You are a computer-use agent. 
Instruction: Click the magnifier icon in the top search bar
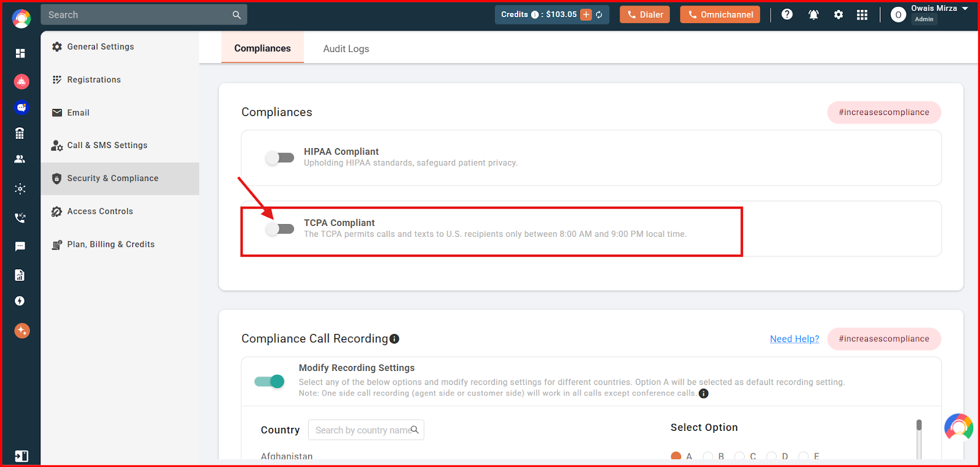tap(236, 15)
